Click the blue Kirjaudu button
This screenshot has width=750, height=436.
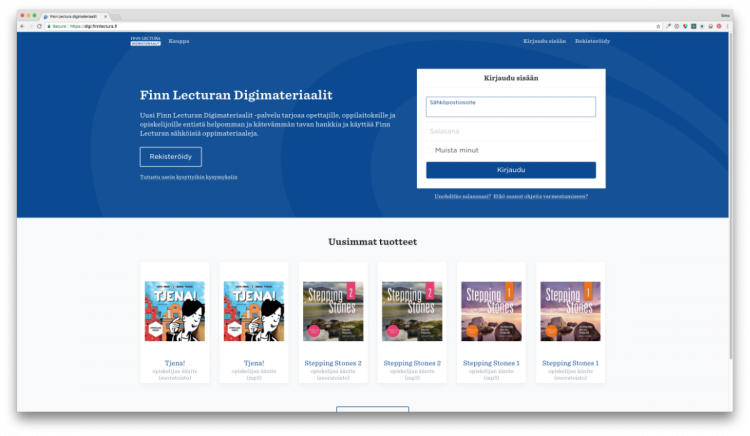click(x=511, y=170)
